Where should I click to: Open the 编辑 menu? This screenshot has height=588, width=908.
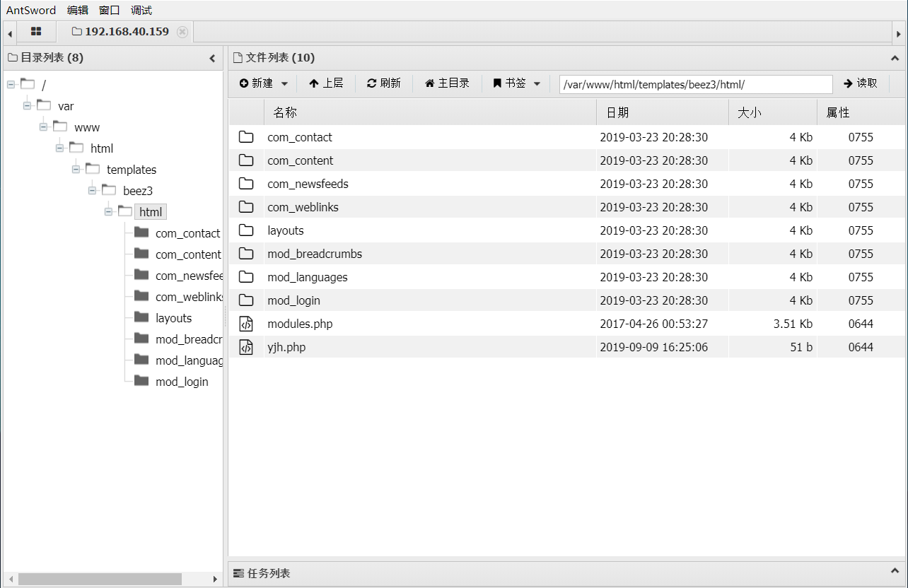(78, 10)
